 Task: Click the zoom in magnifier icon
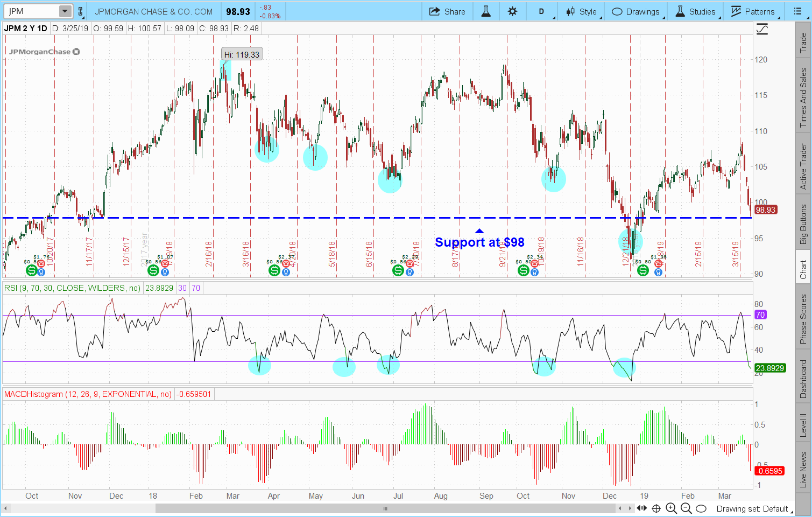671,508
